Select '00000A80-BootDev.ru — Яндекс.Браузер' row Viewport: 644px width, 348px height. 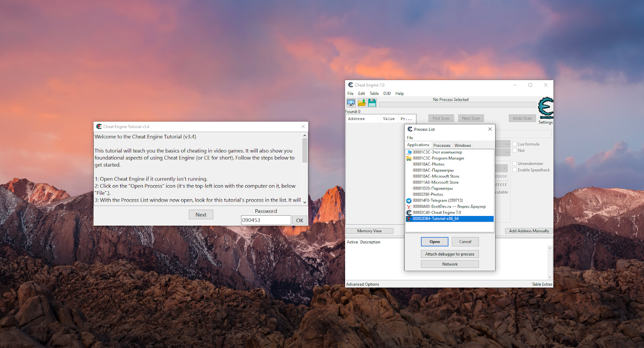450,206
